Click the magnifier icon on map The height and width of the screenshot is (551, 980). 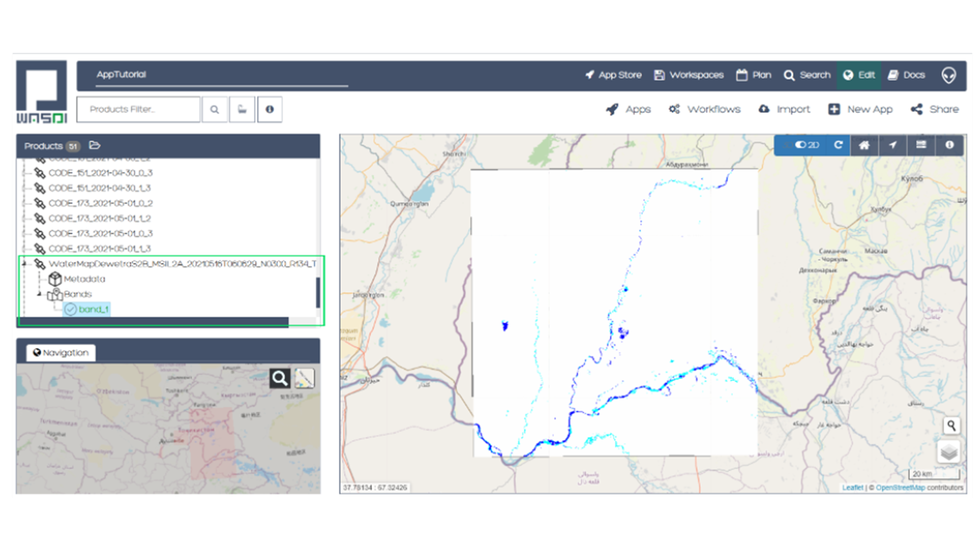pos(951,425)
